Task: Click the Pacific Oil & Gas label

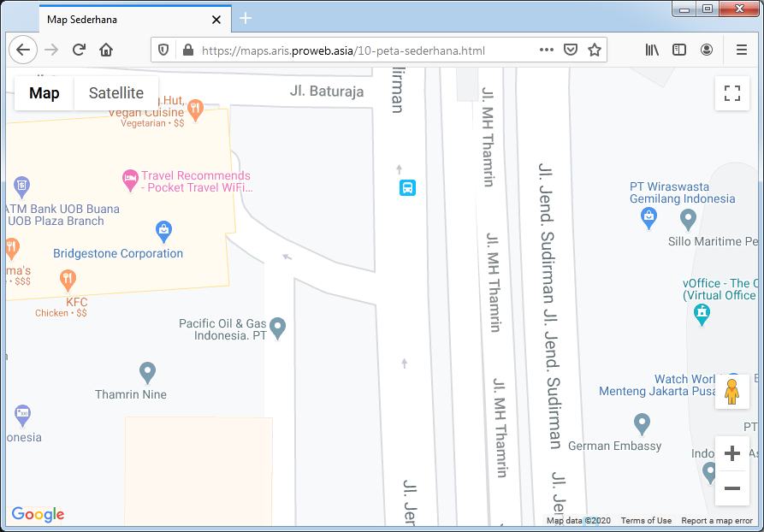Action: tap(222, 329)
